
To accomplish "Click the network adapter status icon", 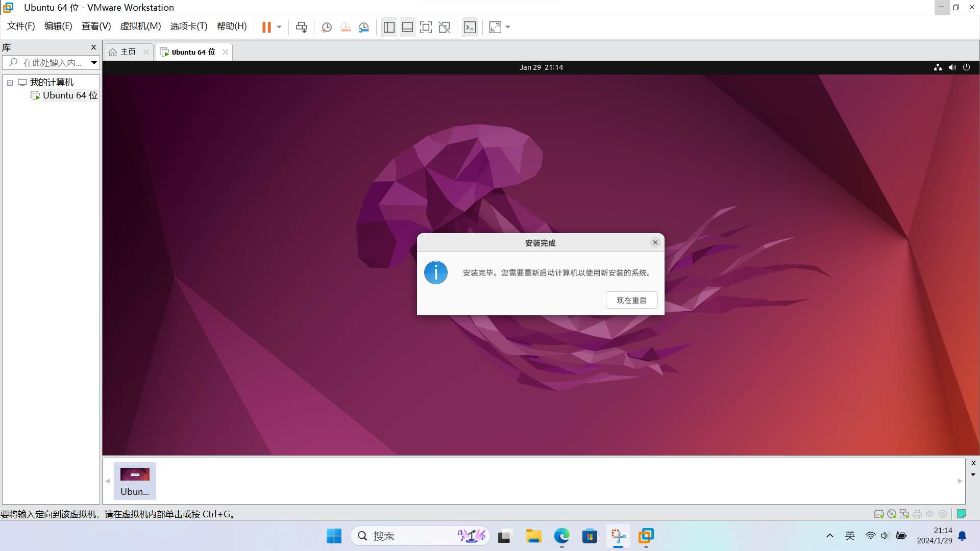I will point(904,514).
